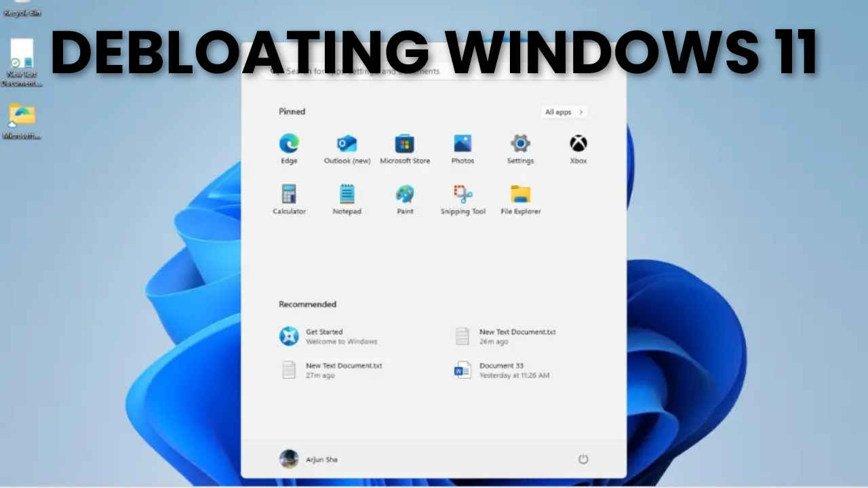Click the power button
Viewport: 868px width, 488px height.
point(583,459)
